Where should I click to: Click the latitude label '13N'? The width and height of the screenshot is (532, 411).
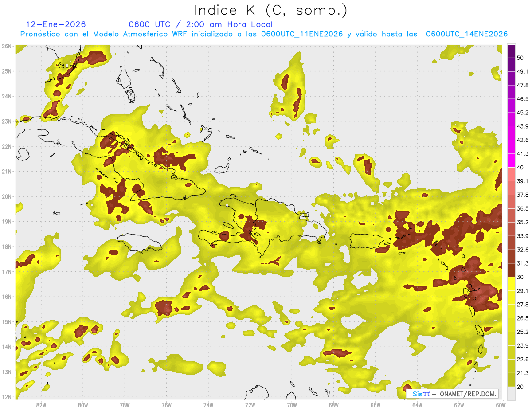[7, 372]
